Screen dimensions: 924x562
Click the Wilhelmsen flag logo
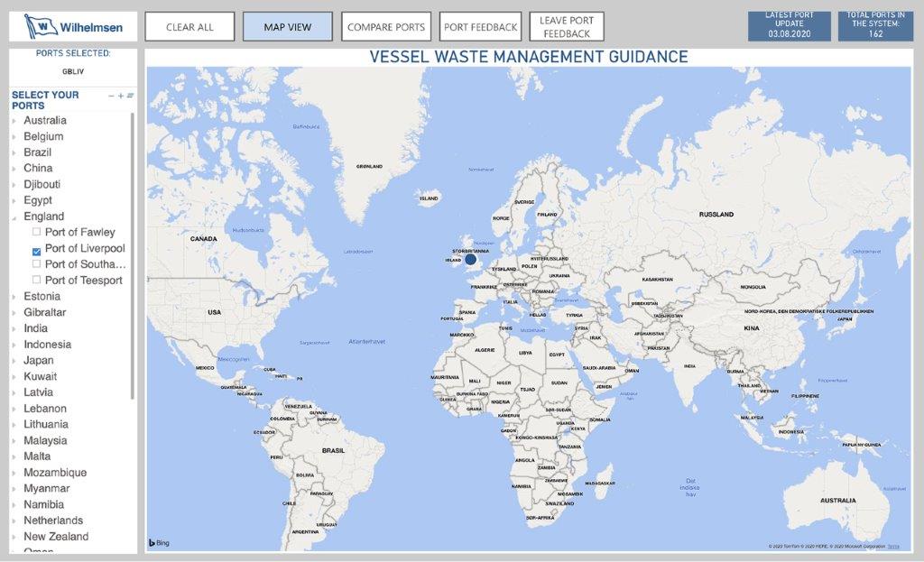point(40,26)
